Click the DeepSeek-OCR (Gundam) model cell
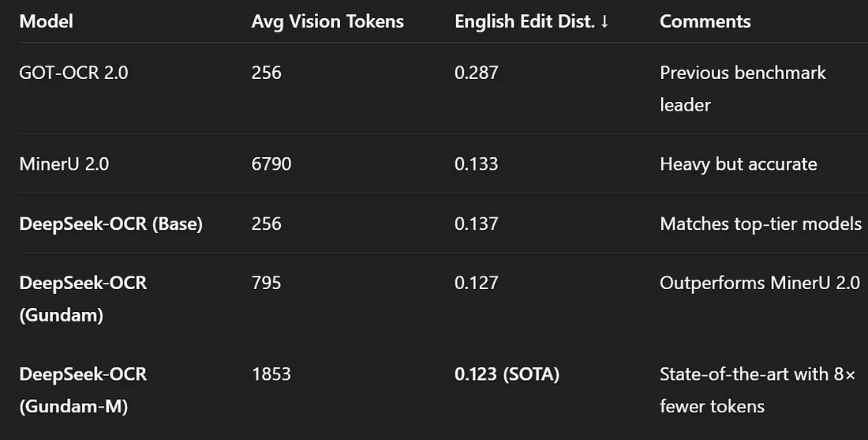This screenshot has height=440, width=868. coord(83,299)
